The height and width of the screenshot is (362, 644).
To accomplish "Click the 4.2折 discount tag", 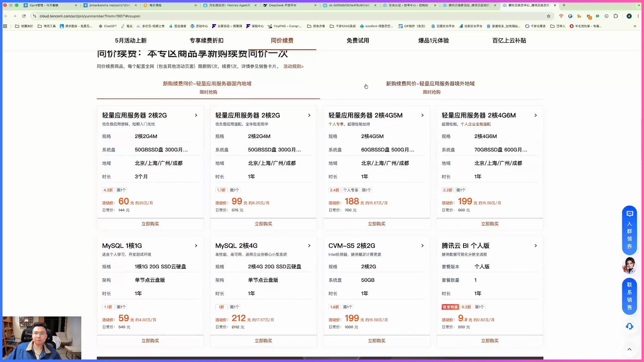I will click(x=108, y=190).
